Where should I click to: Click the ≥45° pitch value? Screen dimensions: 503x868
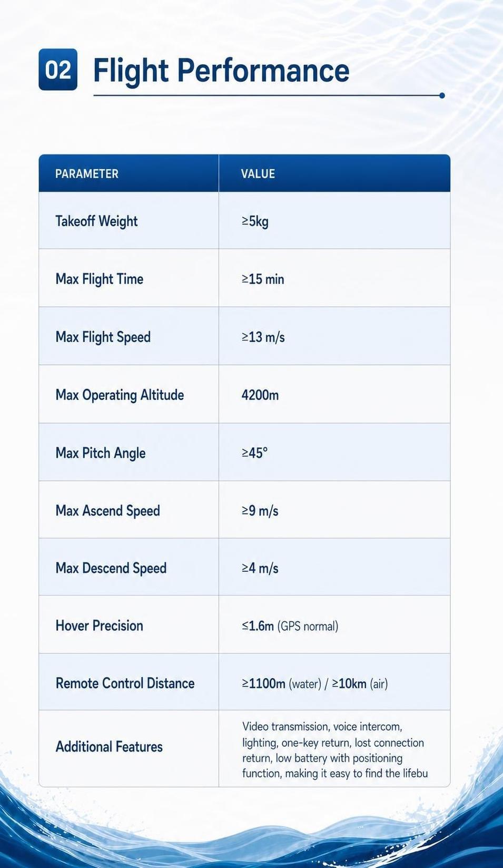tap(254, 453)
